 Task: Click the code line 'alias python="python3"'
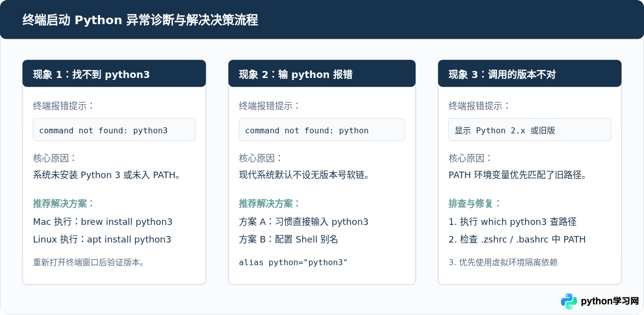[x=293, y=262]
